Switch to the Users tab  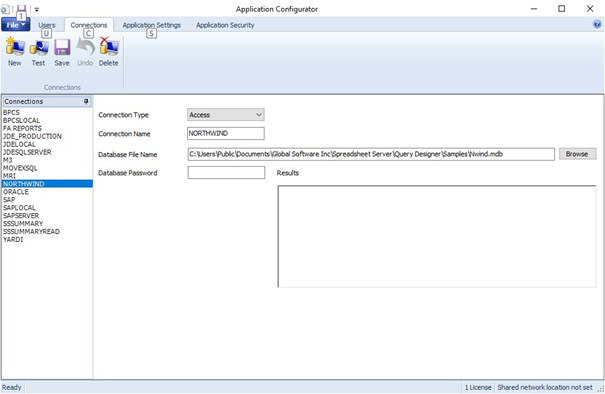pyautogui.click(x=47, y=25)
